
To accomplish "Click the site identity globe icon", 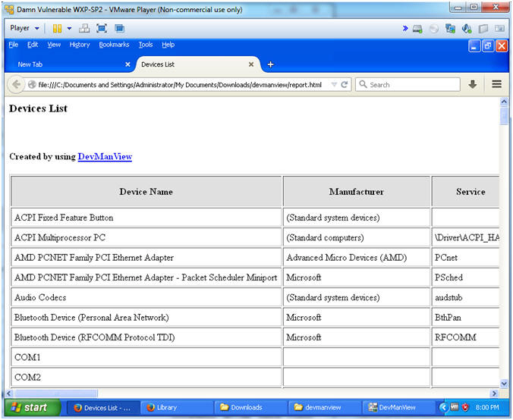I will point(32,85).
